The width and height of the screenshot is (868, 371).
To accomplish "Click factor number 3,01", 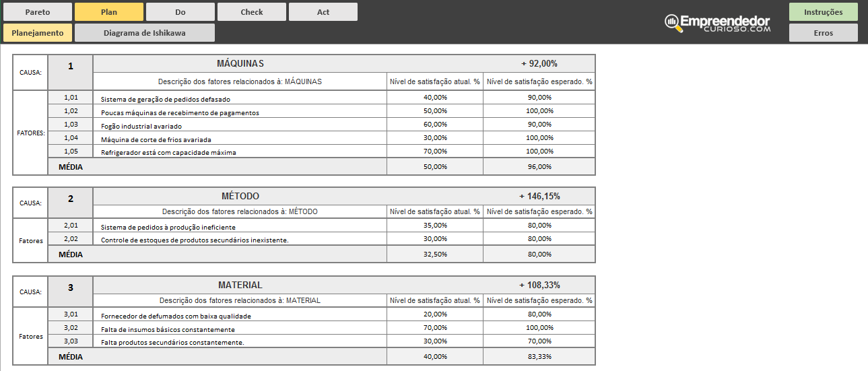I will (x=71, y=314).
